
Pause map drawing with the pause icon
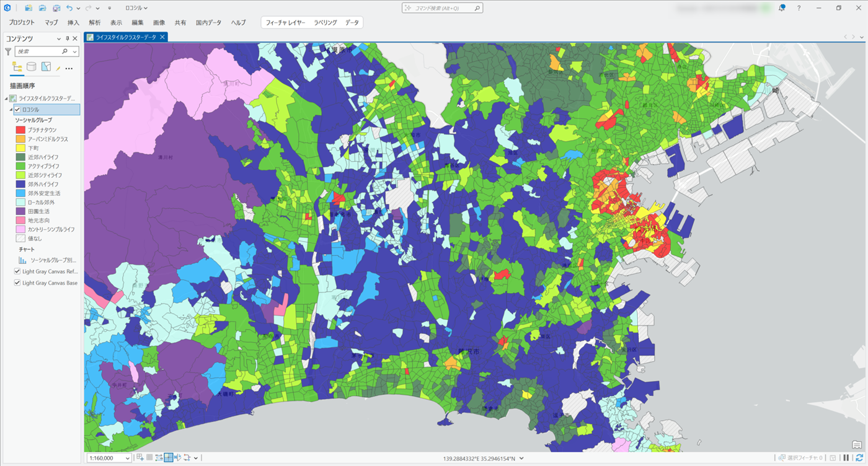pos(846,458)
